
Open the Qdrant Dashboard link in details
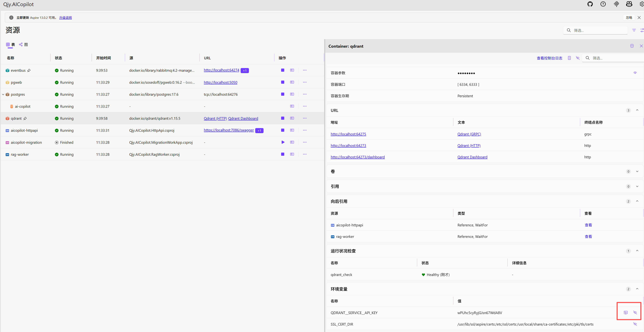click(x=472, y=157)
